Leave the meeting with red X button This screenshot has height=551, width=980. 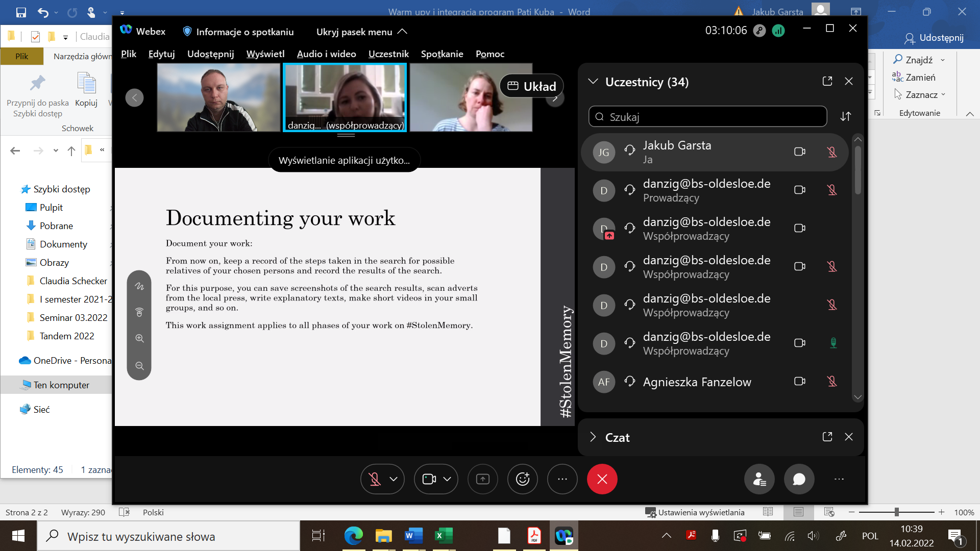click(602, 479)
